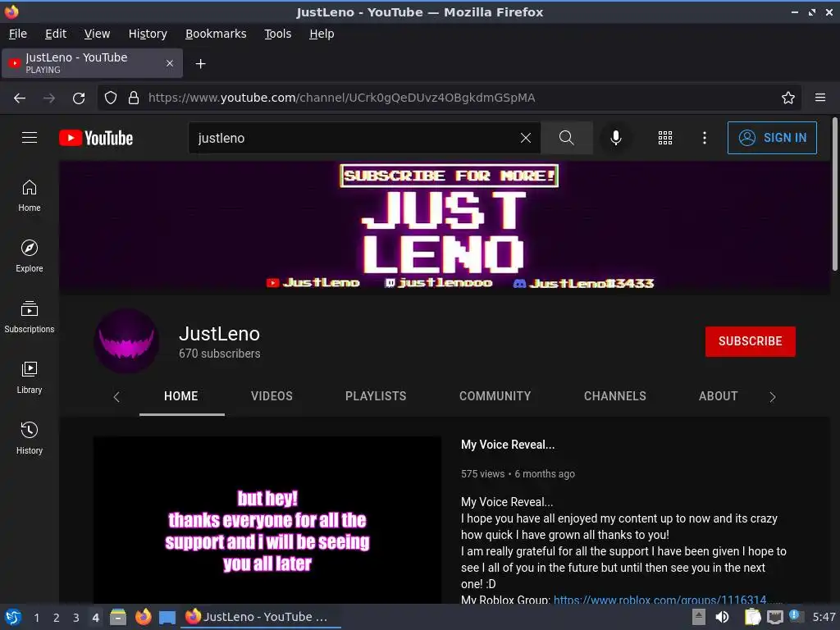Click the 5:47 clock
Image resolution: width=840 pixels, height=630 pixels.
(824, 617)
